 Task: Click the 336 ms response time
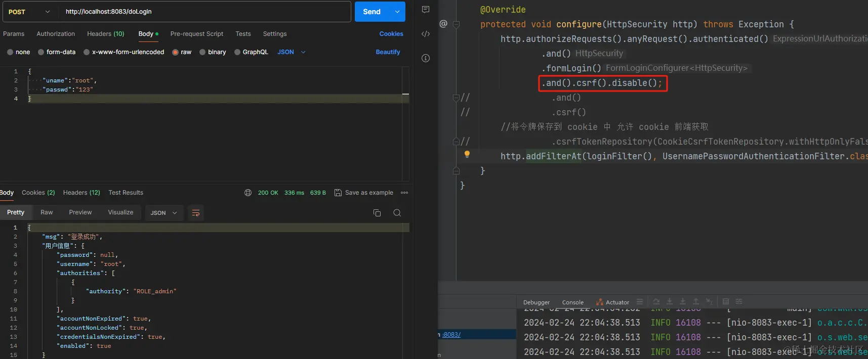coord(294,193)
